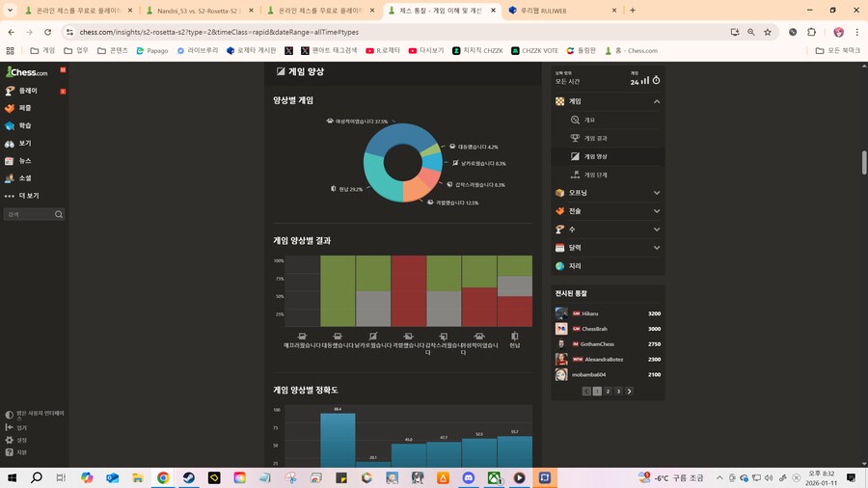Click the page vertical scrollbar thumb

pyautogui.click(x=864, y=163)
